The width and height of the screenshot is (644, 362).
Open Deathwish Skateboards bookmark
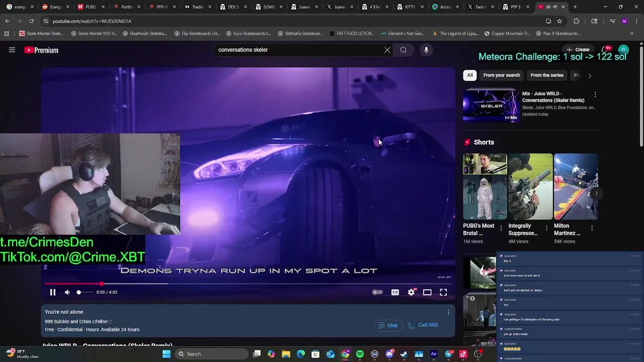pos(145,34)
